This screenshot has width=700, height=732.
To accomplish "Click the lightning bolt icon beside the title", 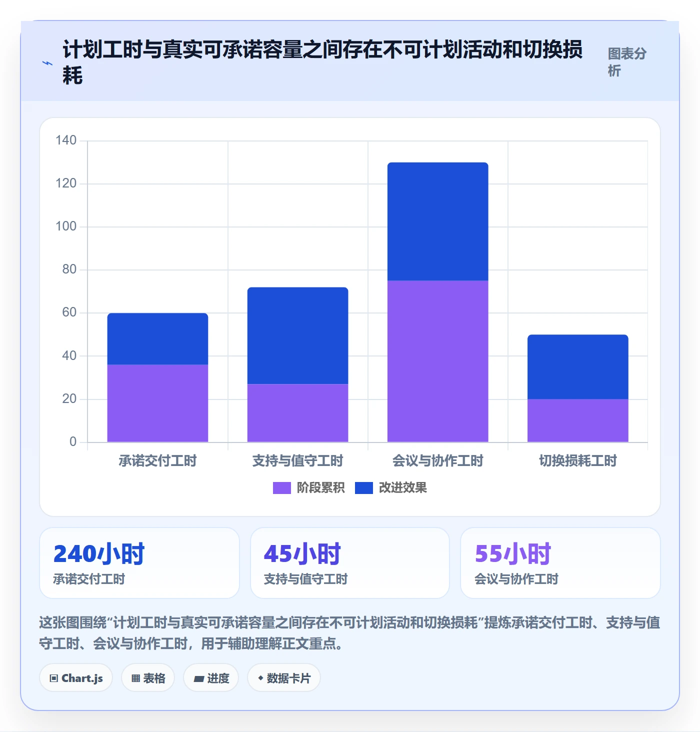I will (x=47, y=63).
